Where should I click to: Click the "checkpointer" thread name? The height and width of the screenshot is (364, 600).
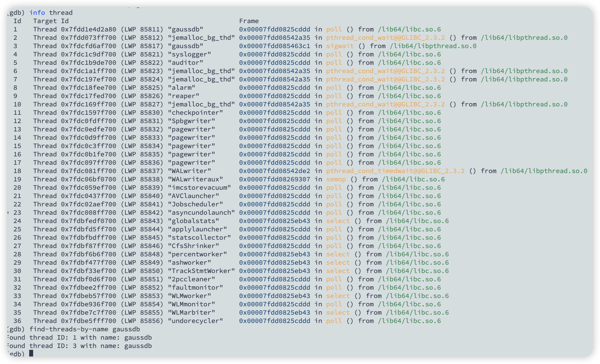click(195, 113)
